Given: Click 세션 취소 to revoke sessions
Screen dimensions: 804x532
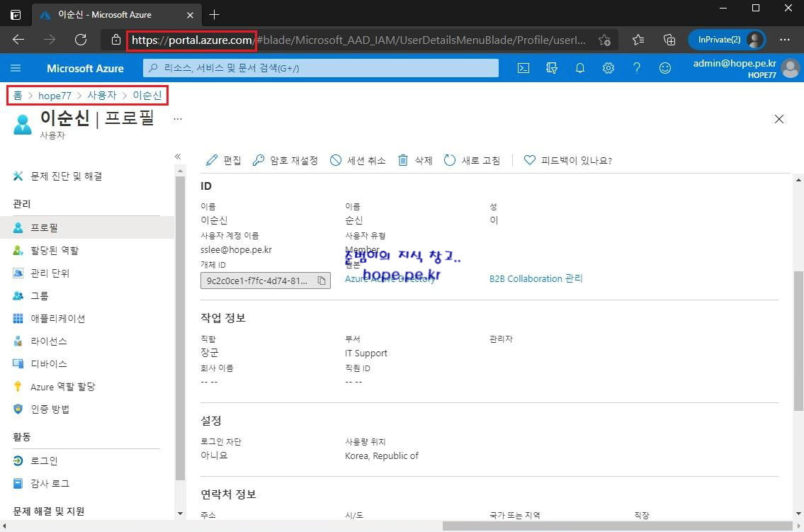Looking at the screenshot, I should pyautogui.click(x=358, y=160).
